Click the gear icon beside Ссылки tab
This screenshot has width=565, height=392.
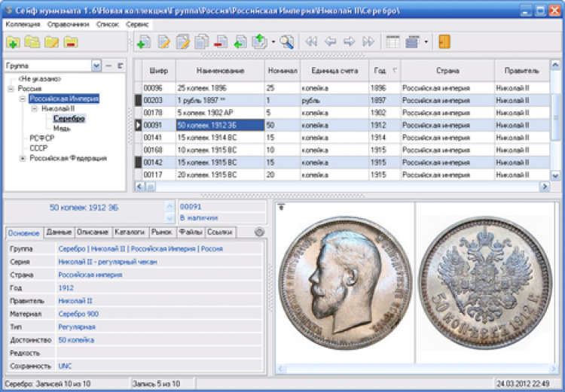(x=259, y=232)
